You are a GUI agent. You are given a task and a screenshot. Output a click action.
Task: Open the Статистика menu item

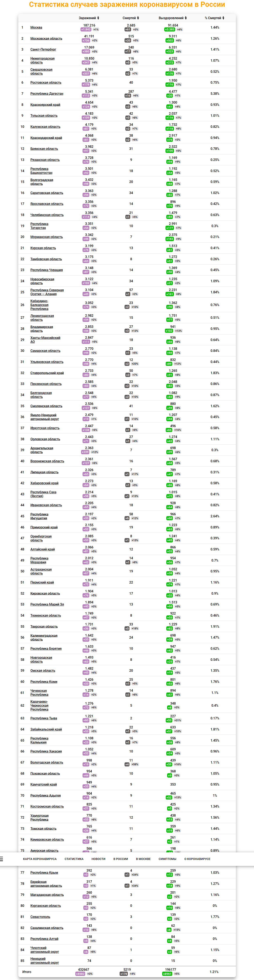74,859
